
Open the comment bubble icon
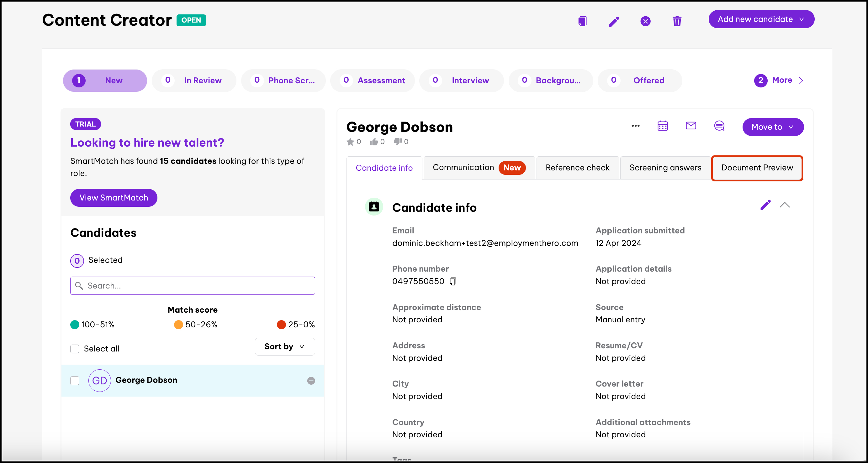point(719,126)
